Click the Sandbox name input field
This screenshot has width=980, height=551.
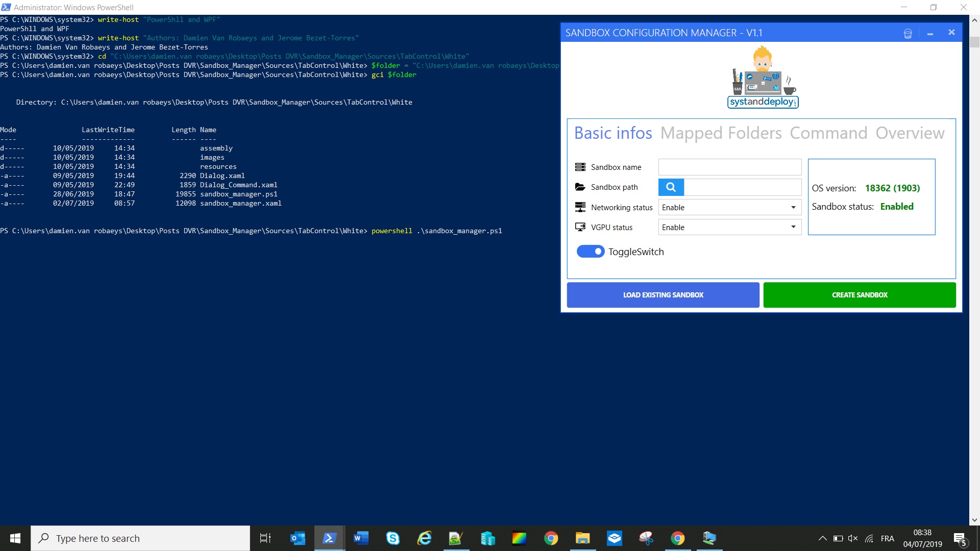[x=729, y=167]
